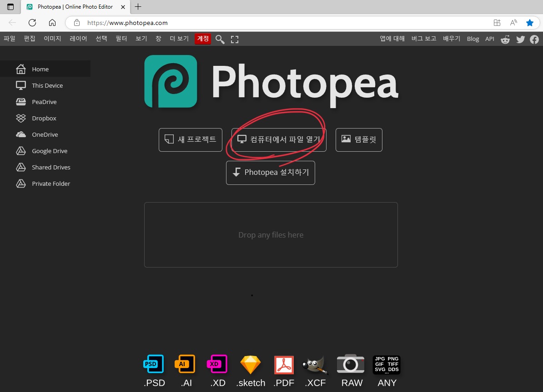Image resolution: width=543 pixels, height=392 pixels.
Task: Toggle fullscreen mode icon
Action: (235, 39)
